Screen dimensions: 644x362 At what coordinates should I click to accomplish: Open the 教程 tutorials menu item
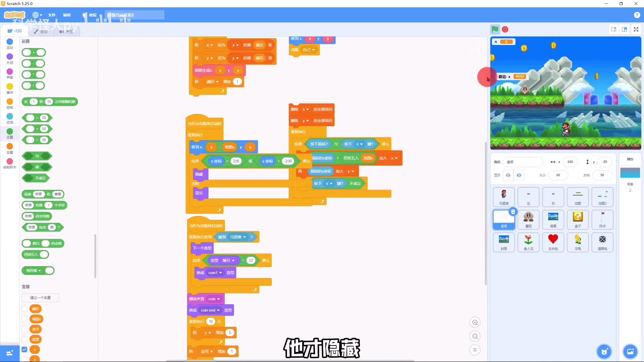tap(89, 15)
